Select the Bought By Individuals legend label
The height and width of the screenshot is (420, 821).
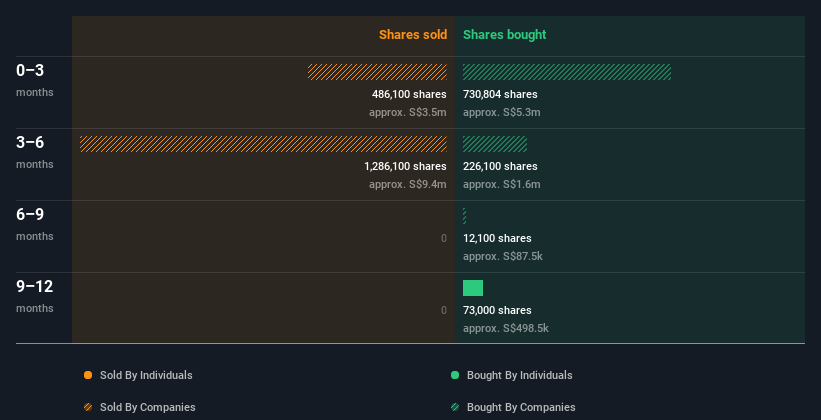519,375
